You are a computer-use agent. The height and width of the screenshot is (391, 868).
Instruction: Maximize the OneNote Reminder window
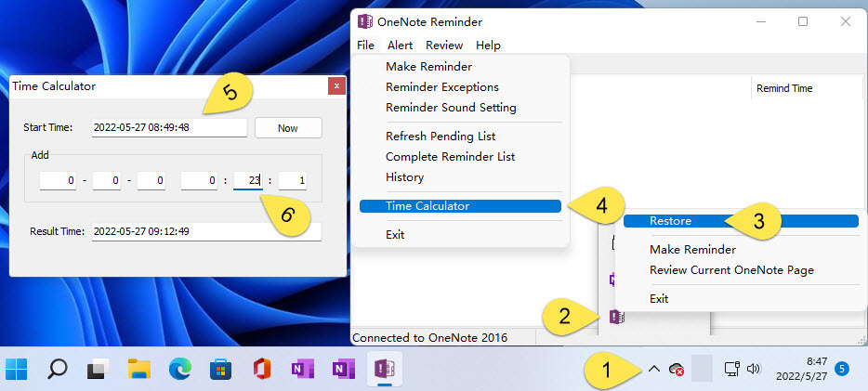(x=803, y=21)
